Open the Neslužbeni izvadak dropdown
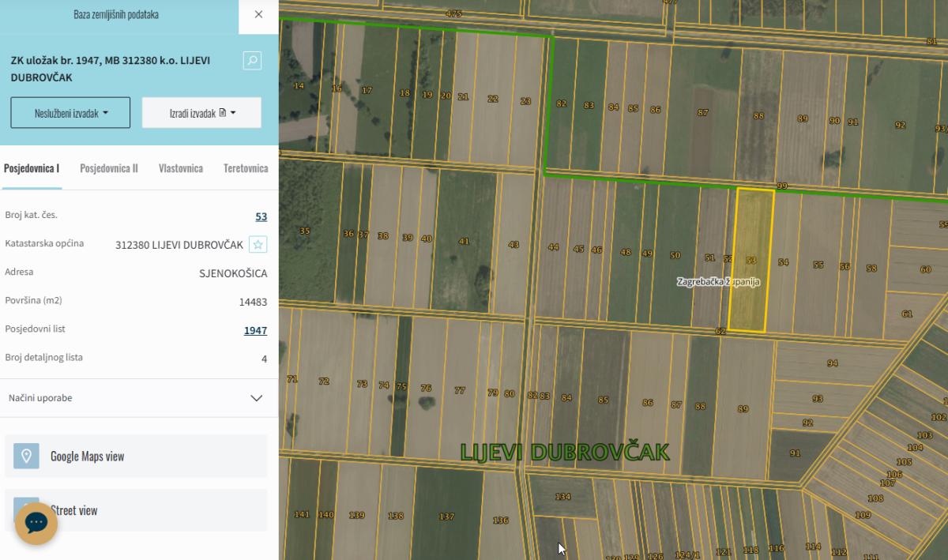The image size is (948, 560). click(x=70, y=113)
